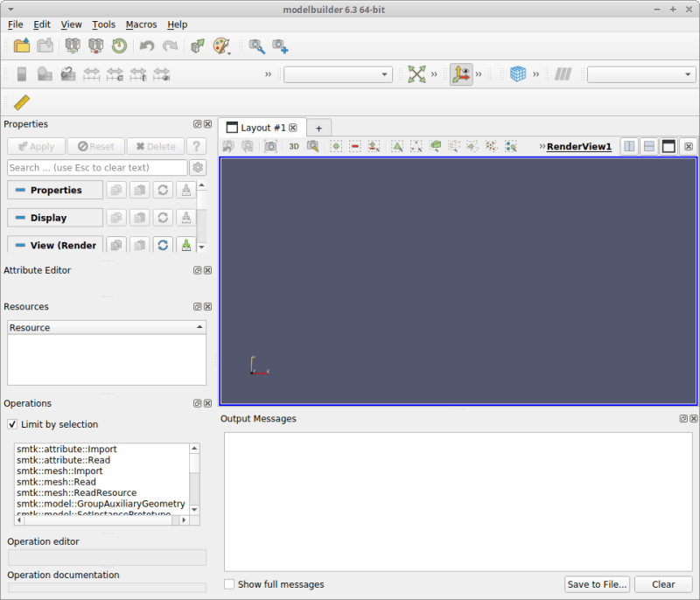Image resolution: width=700 pixels, height=600 pixels.
Task: Close the Resources panel
Action: (208, 306)
